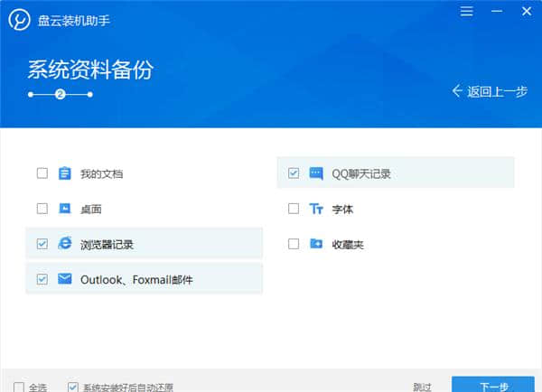Viewport: 542px width, 392px height.
Task: Select the QQ聊天记录 label text
Action: pos(361,174)
